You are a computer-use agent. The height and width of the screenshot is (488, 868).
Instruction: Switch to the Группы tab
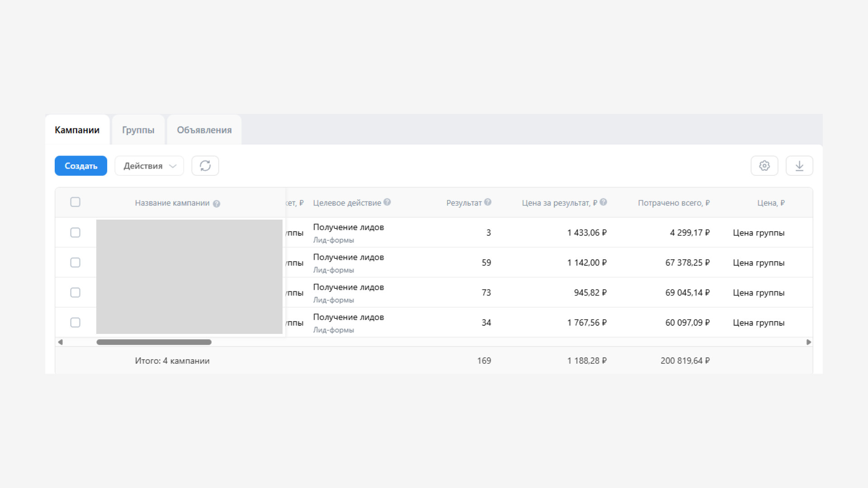coord(138,130)
